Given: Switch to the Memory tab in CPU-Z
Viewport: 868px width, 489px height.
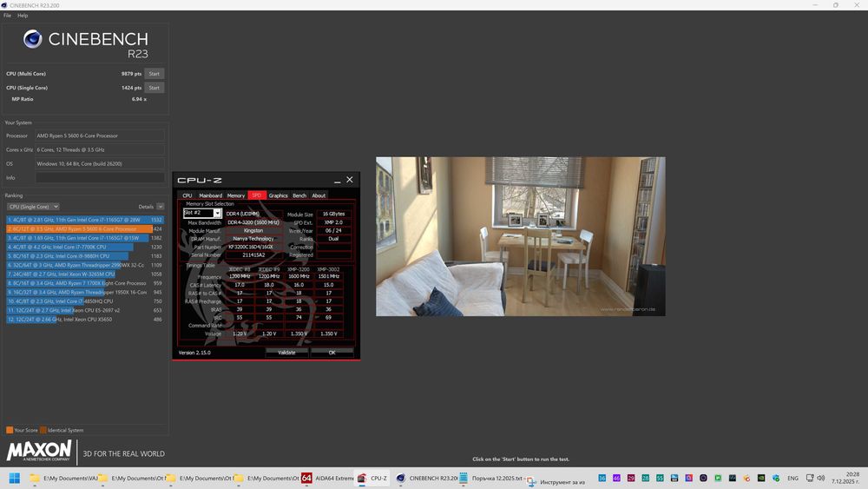Looking at the screenshot, I should 236,195.
